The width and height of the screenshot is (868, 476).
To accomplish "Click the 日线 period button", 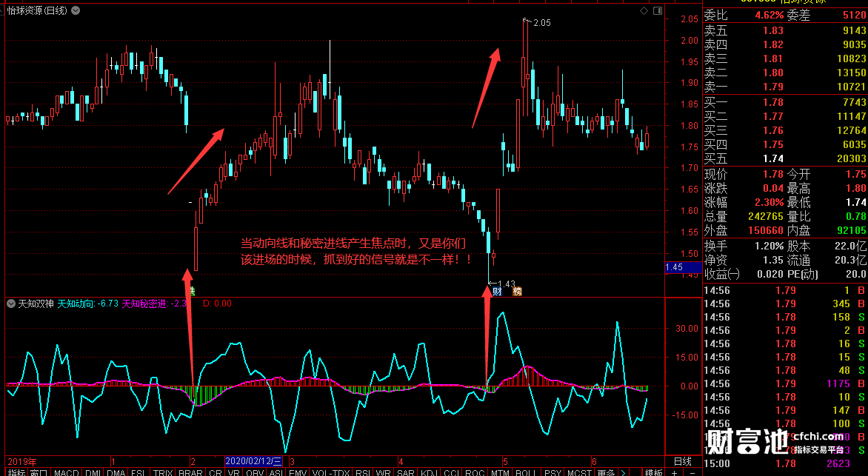I will (683, 461).
